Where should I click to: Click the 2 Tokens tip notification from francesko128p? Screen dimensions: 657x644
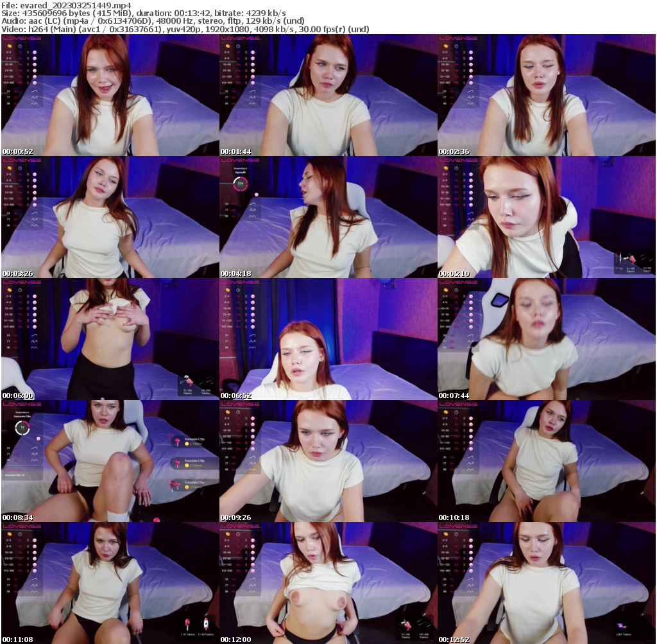[x=193, y=444]
